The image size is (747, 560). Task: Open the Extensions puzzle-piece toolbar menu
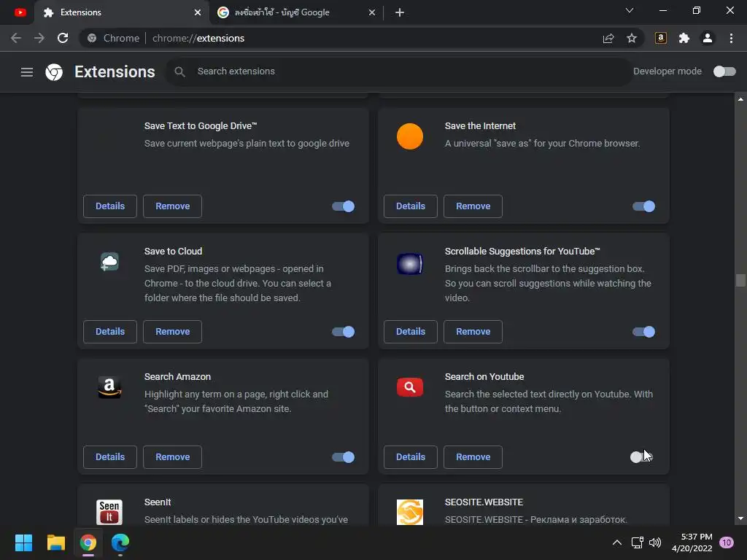tap(684, 38)
